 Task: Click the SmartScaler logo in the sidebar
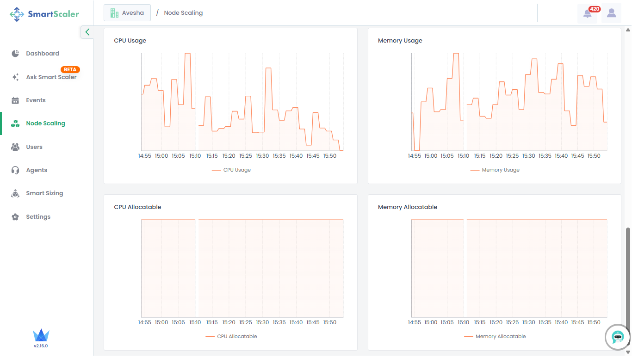[x=44, y=14]
